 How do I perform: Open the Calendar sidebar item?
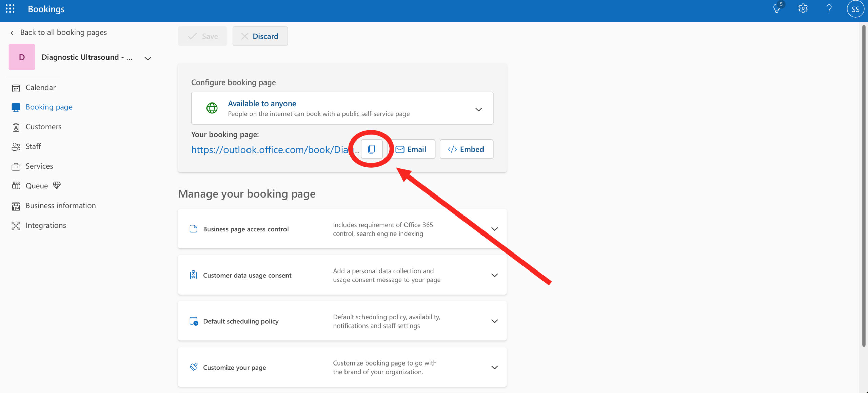(40, 88)
